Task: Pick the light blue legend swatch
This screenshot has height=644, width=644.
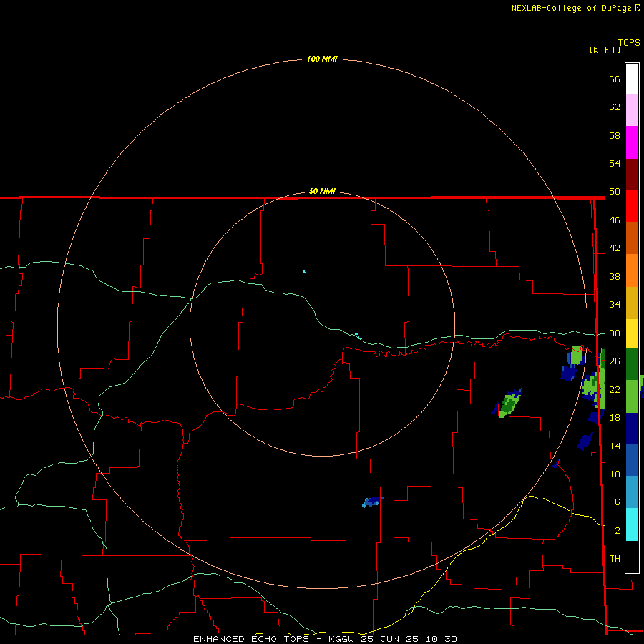Action: coord(632,492)
